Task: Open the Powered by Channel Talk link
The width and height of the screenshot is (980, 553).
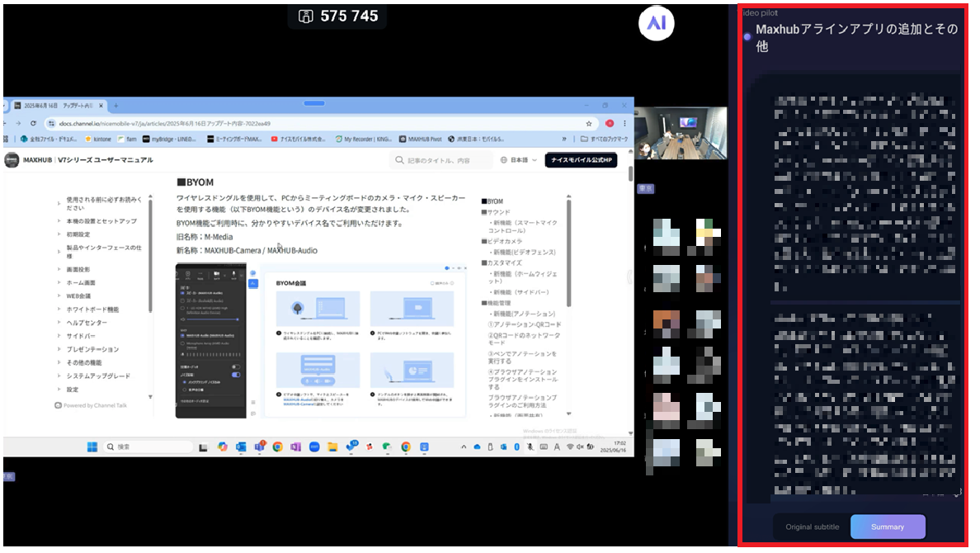Action: click(x=91, y=405)
